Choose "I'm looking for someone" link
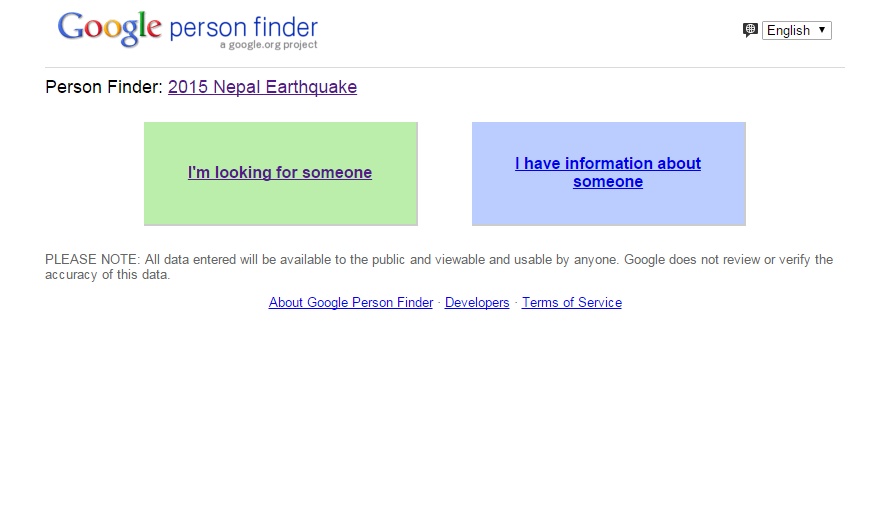This screenshot has height=514, width=880. pyautogui.click(x=280, y=173)
